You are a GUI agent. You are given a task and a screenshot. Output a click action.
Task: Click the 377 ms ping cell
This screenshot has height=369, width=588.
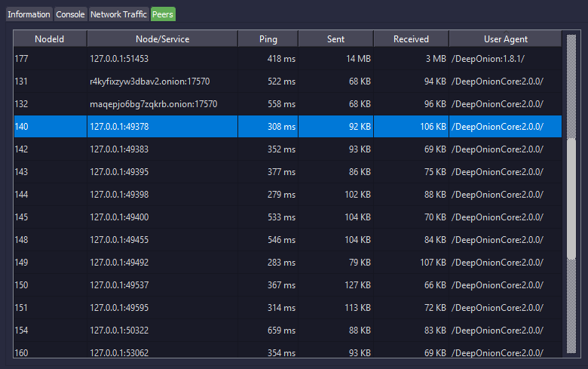tap(268, 172)
